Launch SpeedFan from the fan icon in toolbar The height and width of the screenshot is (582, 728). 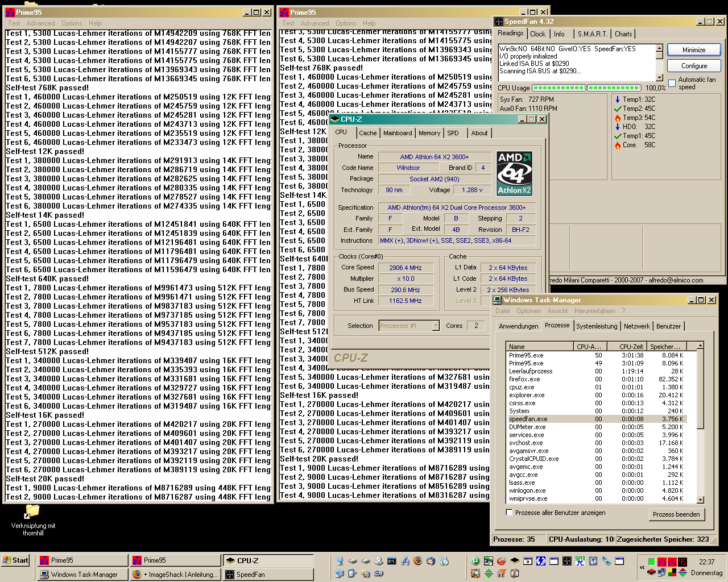coord(567,561)
